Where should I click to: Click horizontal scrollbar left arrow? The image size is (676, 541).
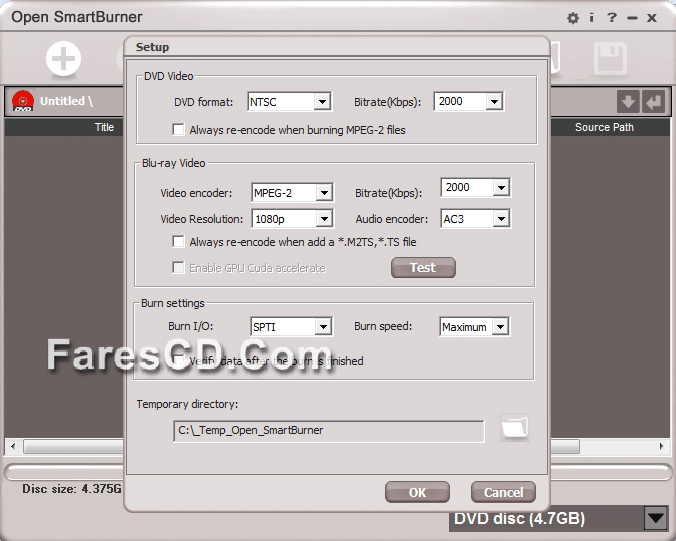[x=13, y=446]
